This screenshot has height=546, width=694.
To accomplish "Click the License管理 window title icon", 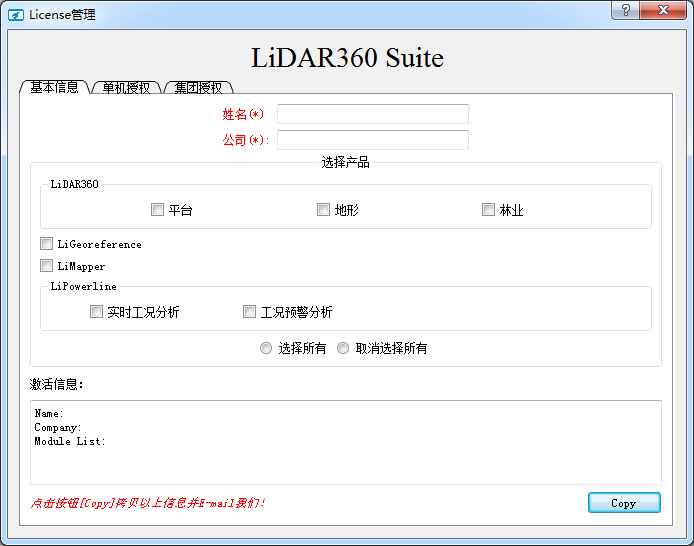I will [x=15, y=15].
